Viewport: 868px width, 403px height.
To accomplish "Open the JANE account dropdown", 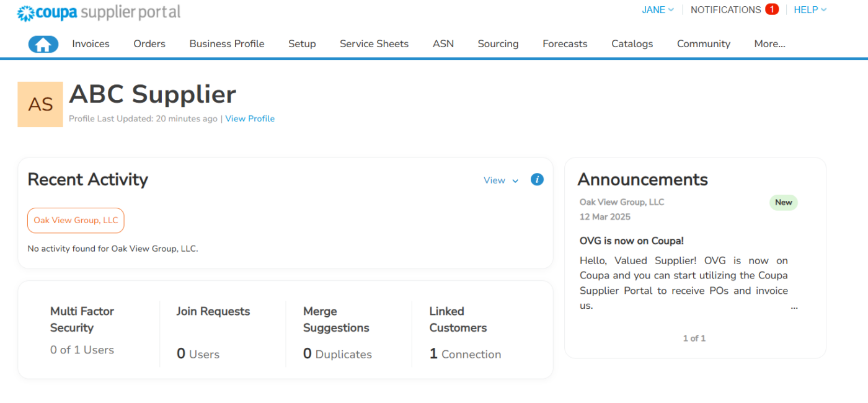I will point(657,9).
